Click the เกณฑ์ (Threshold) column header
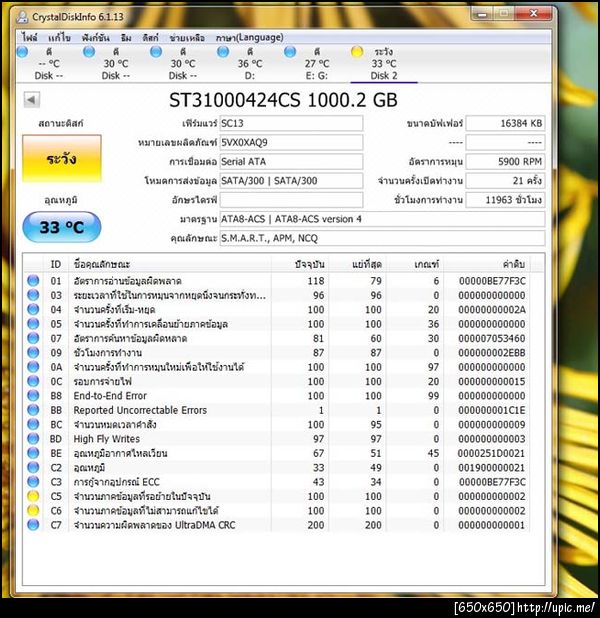This screenshot has width=600, height=618. 415,264
